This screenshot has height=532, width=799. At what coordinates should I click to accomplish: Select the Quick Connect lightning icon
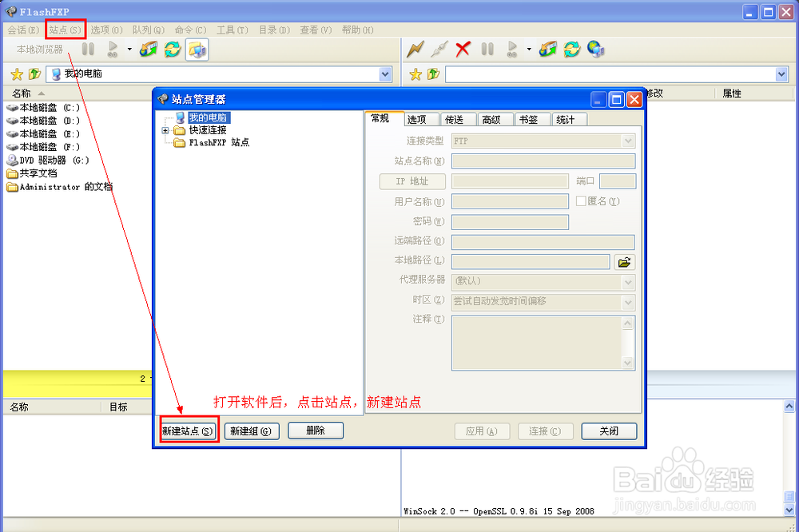[x=415, y=49]
